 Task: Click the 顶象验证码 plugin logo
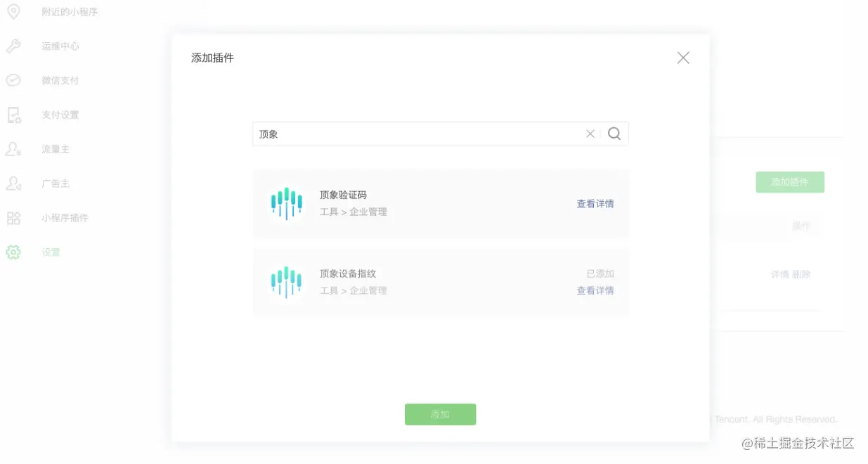coord(286,203)
